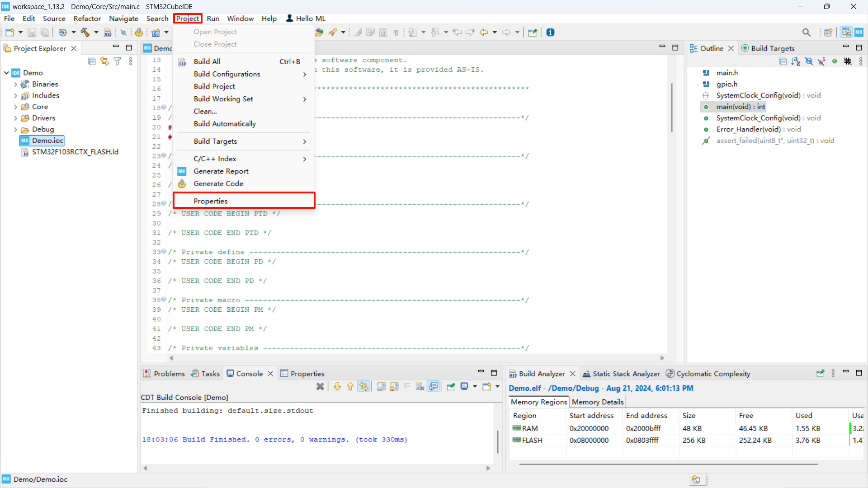Image resolution: width=868 pixels, height=488 pixels.
Task: Expand the Core folder node
Action: (15, 107)
